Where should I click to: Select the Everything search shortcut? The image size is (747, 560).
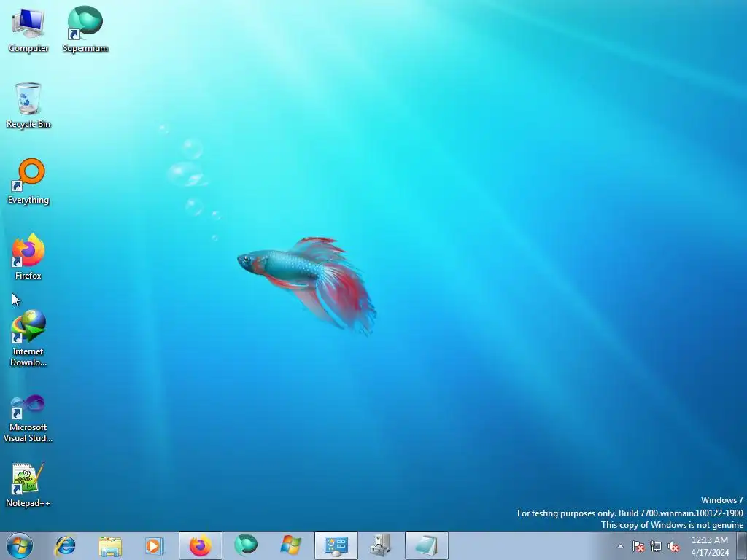point(28,182)
